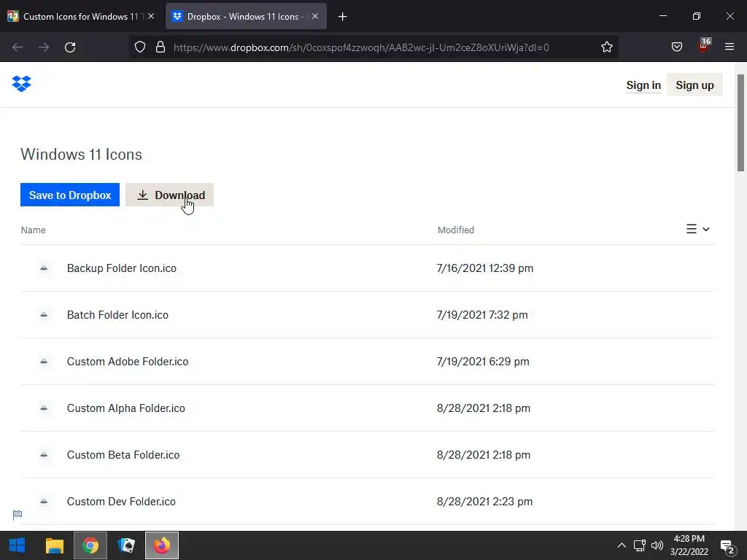The image size is (747, 560).
Task: Download the Windows 11 Icons folder
Action: point(169,195)
